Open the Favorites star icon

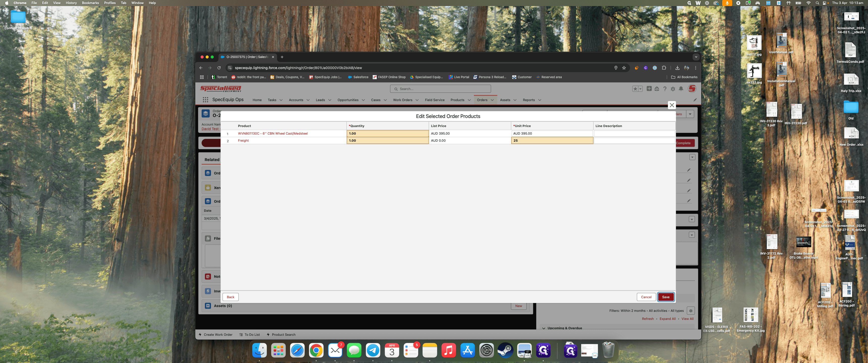point(635,89)
